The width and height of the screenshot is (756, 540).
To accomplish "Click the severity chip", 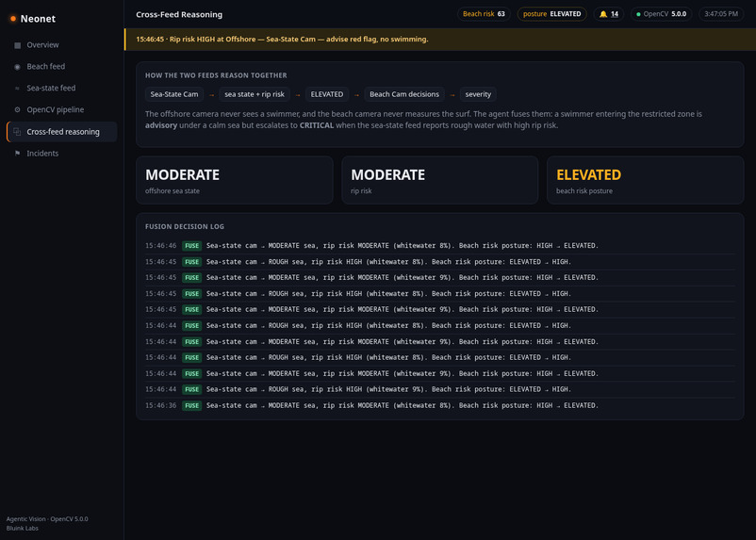I will (x=478, y=94).
